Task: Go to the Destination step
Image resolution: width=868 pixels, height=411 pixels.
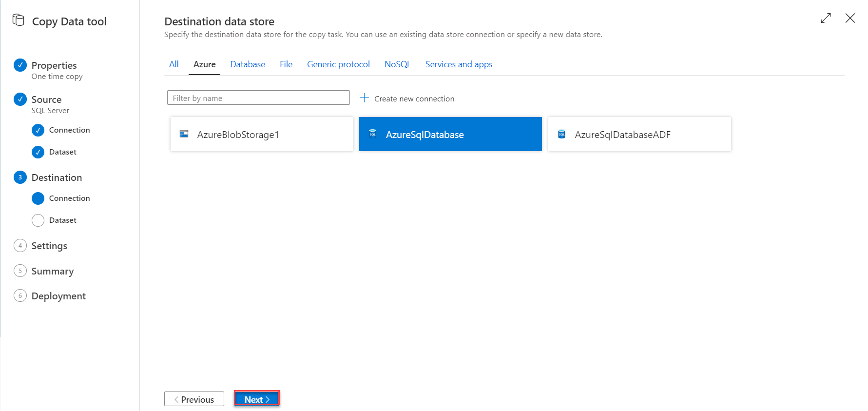Action: point(57,177)
